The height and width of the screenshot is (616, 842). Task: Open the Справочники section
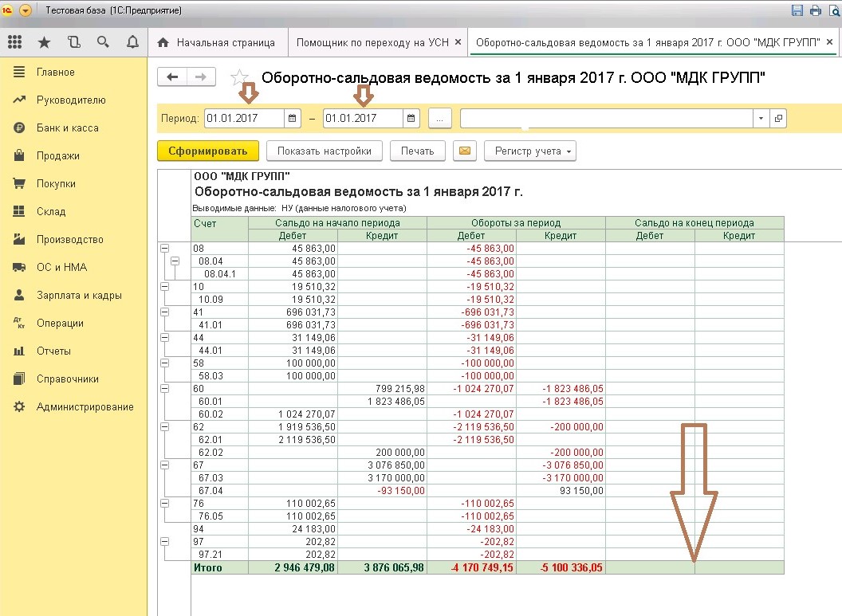[x=68, y=379]
